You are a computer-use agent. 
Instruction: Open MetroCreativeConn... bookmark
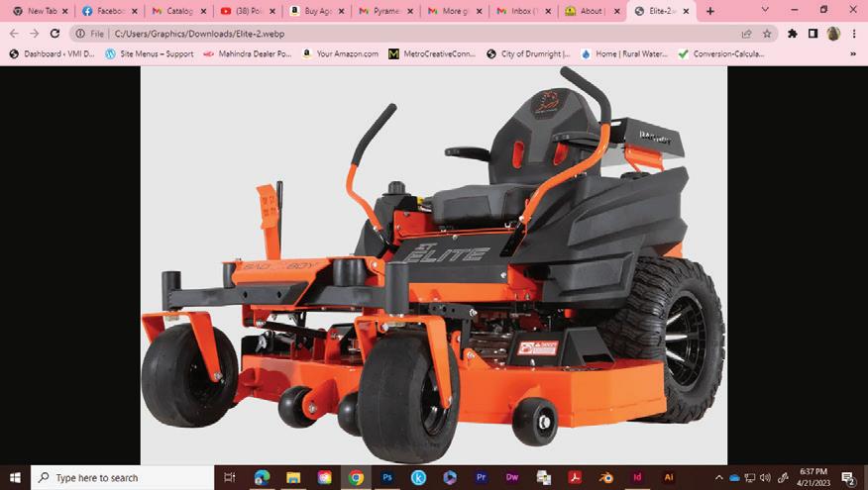tap(432, 53)
